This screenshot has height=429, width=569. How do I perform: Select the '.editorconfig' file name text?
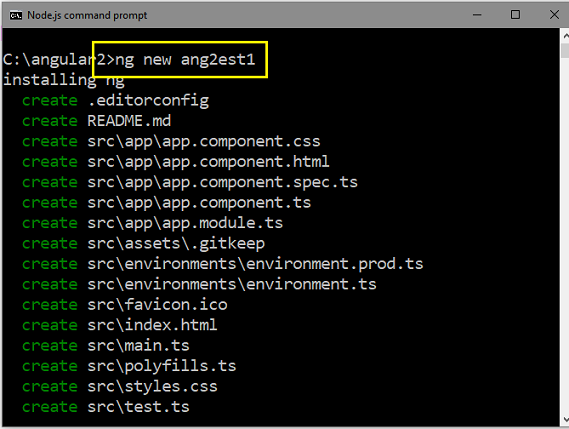pyautogui.click(x=148, y=100)
